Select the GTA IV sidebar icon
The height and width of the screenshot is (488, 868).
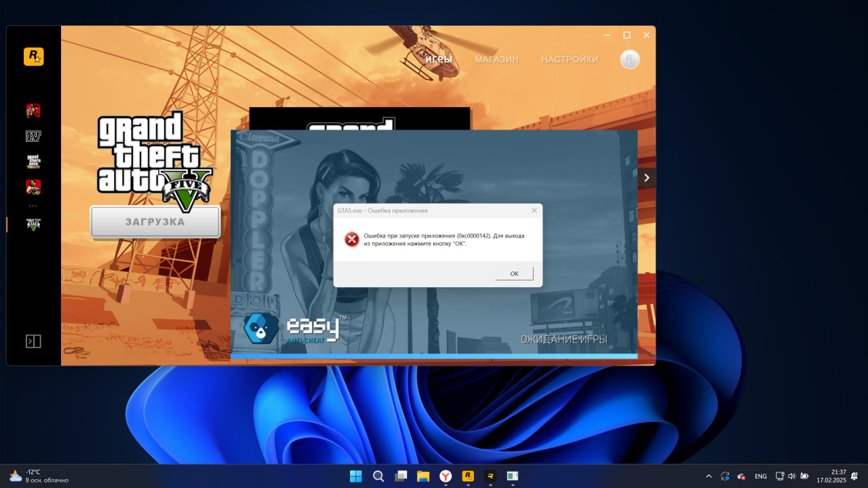pyautogui.click(x=33, y=136)
